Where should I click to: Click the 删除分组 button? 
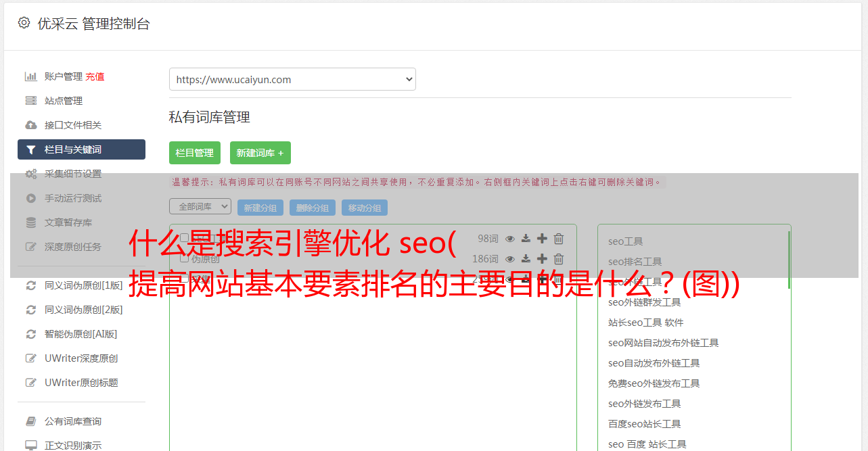coord(313,208)
